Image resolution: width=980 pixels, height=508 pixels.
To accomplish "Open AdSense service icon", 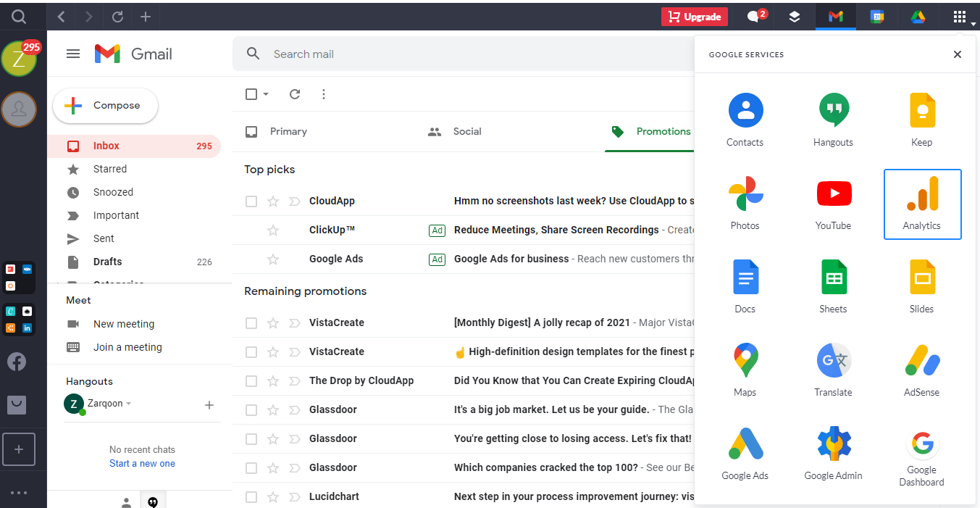I will click(x=922, y=370).
